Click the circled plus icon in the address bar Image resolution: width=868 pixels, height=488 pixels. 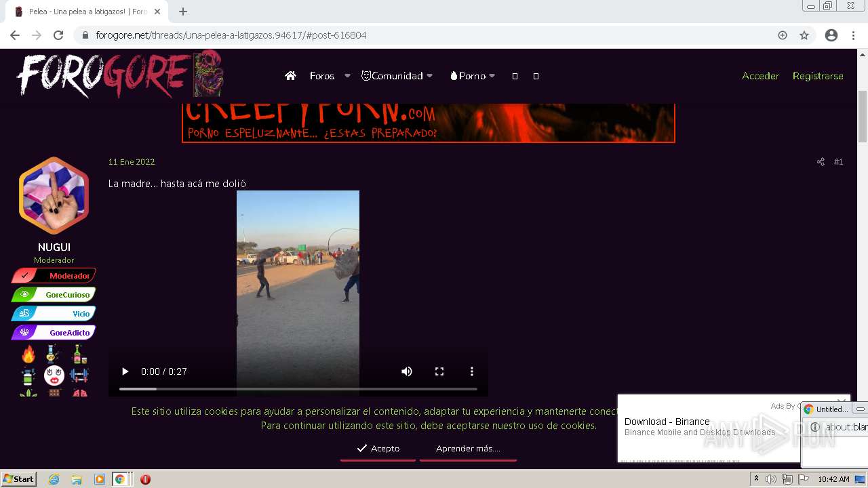pyautogui.click(x=783, y=35)
